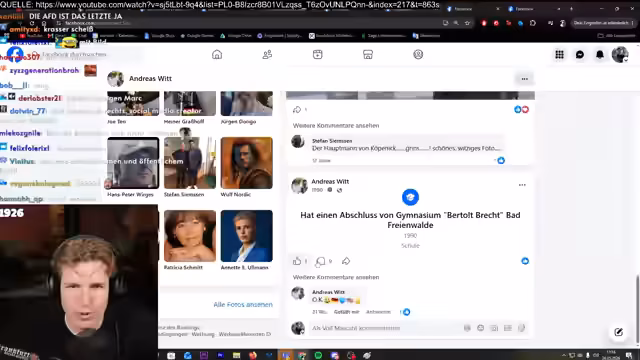The height and width of the screenshot is (360, 640).
Task: Click the new message compose icon
Action: pos(618,332)
